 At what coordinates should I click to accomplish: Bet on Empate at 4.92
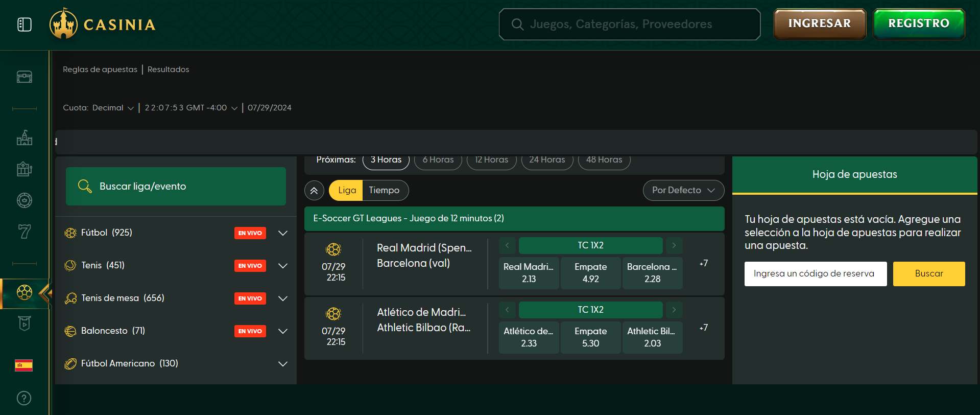point(591,273)
